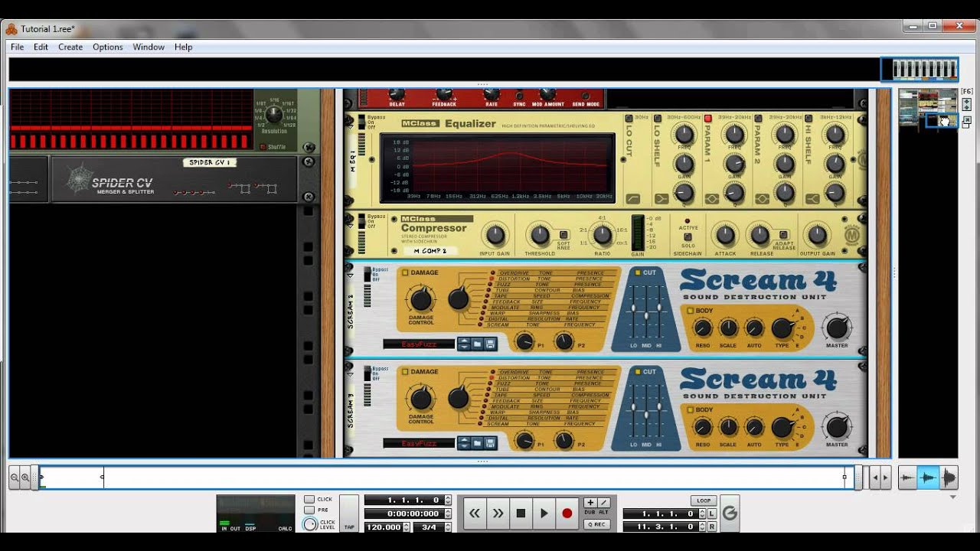Click Scream 3 save patch disk icon

490,443
